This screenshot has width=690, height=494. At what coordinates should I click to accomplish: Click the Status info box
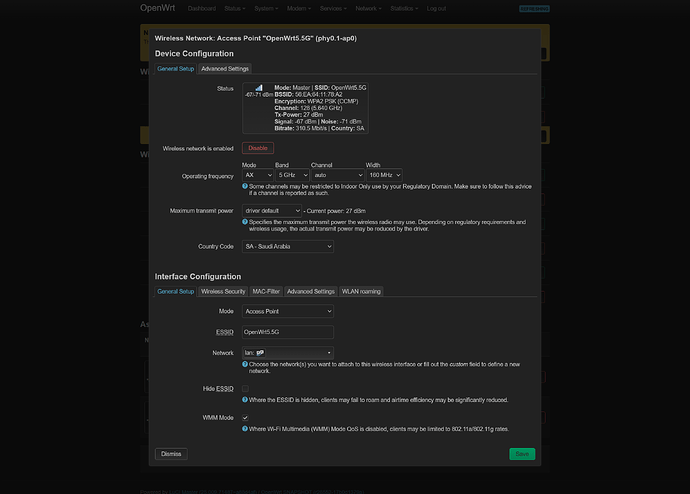pyautogui.click(x=305, y=108)
